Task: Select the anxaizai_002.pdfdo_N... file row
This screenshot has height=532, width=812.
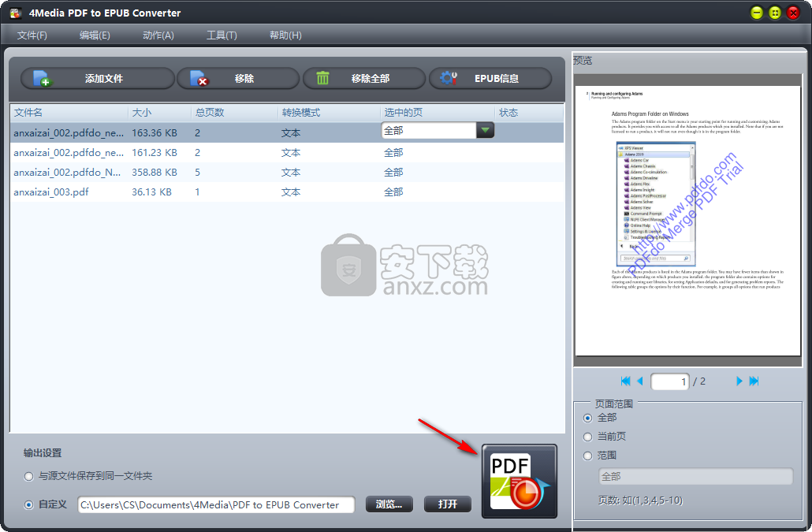Action: [x=287, y=173]
